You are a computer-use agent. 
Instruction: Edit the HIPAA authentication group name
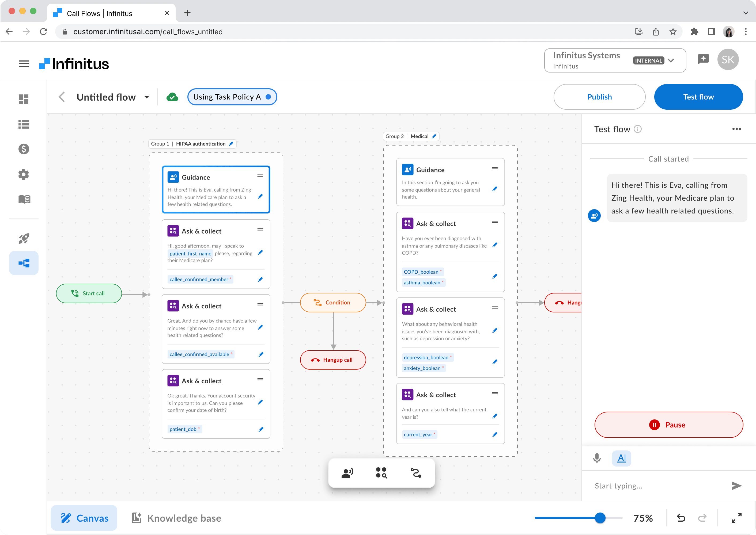232,144
